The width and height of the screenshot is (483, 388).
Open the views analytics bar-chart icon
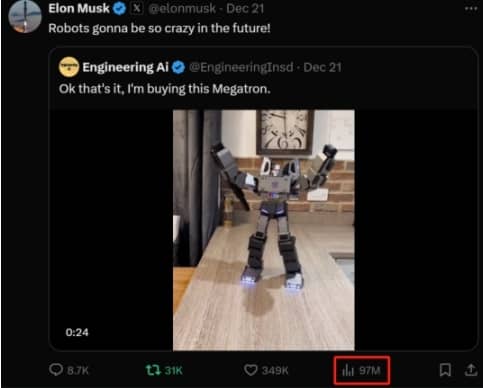tap(348, 370)
